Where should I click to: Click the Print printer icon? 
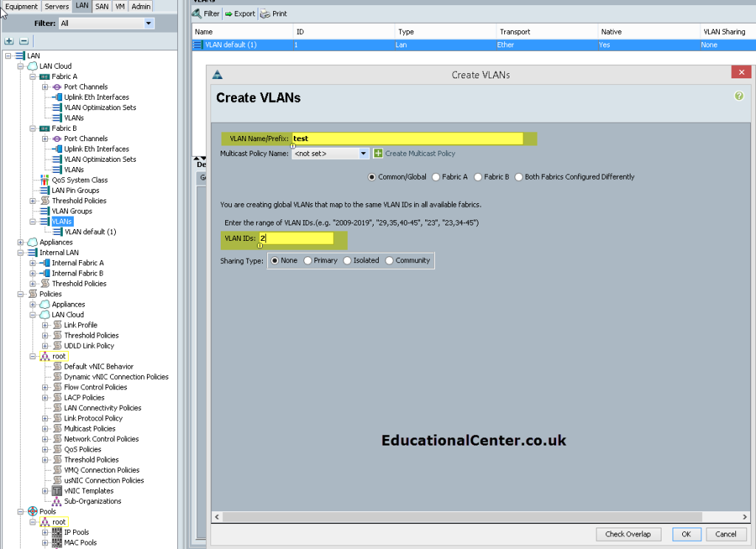tap(265, 14)
